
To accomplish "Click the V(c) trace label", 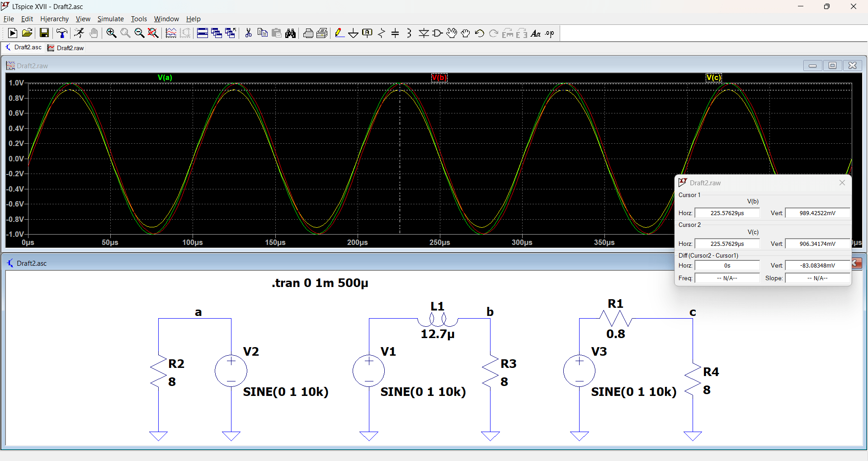I will (x=714, y=78).
